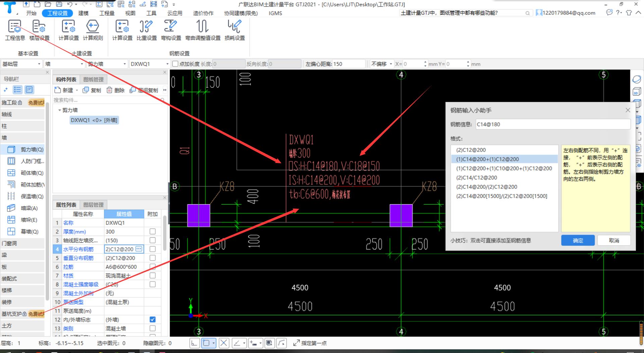Select 砌体墙(Q) masonry wall item
644x353 pixels.
point(26,173)
